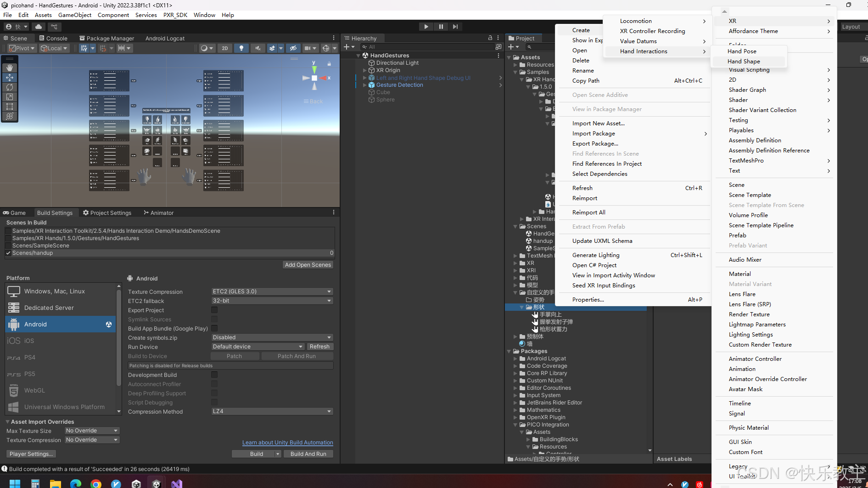Image resolution: width=868 pixels, height=488 pixels.
Task: Toggle 2D mode in Scene view
Action: click(225, 48)
